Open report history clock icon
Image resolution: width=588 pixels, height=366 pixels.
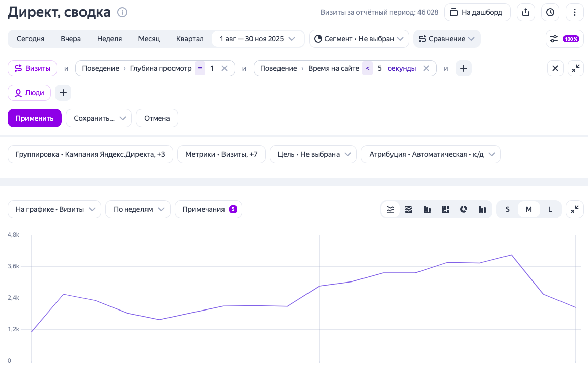click(550, 12)
